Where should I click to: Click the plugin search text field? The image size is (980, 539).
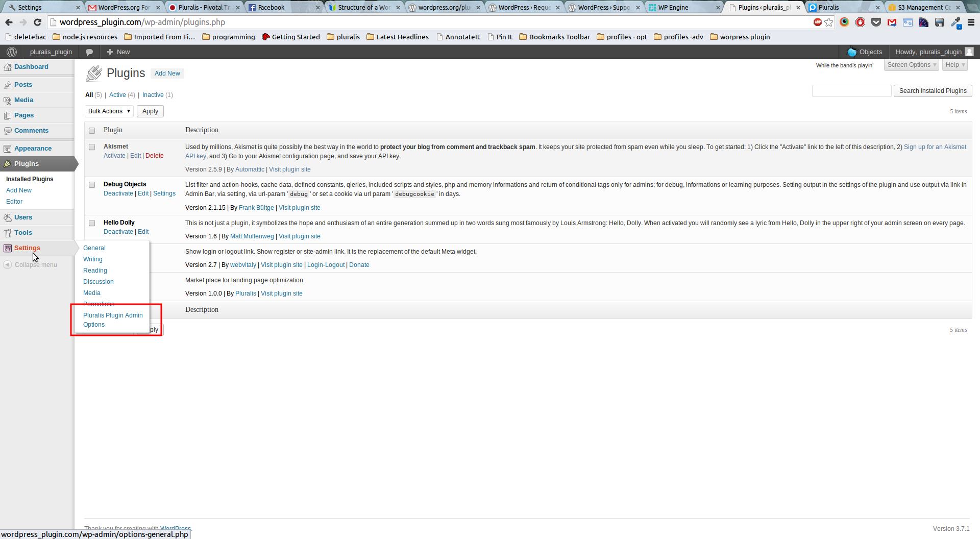[851, 91]
